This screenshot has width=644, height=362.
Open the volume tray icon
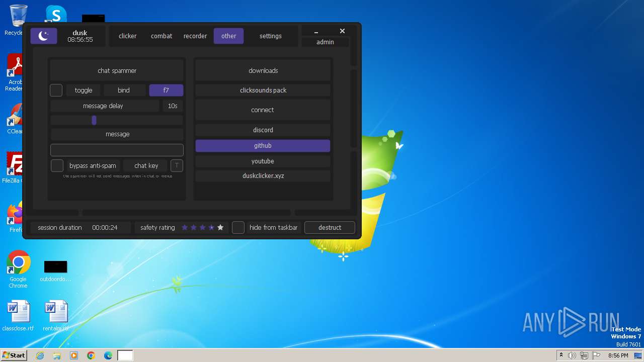click(x=572, y=355)
